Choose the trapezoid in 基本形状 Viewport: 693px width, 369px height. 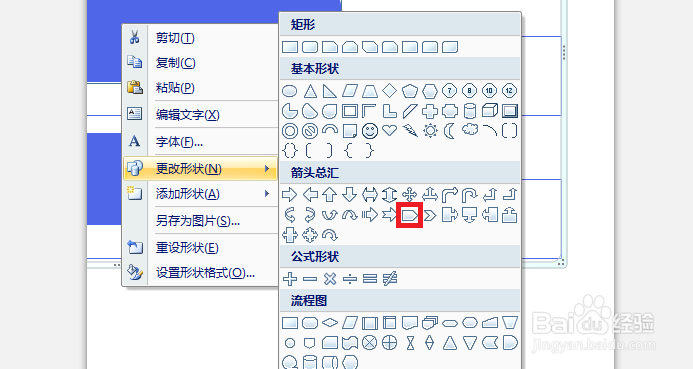tap(369, 91)
